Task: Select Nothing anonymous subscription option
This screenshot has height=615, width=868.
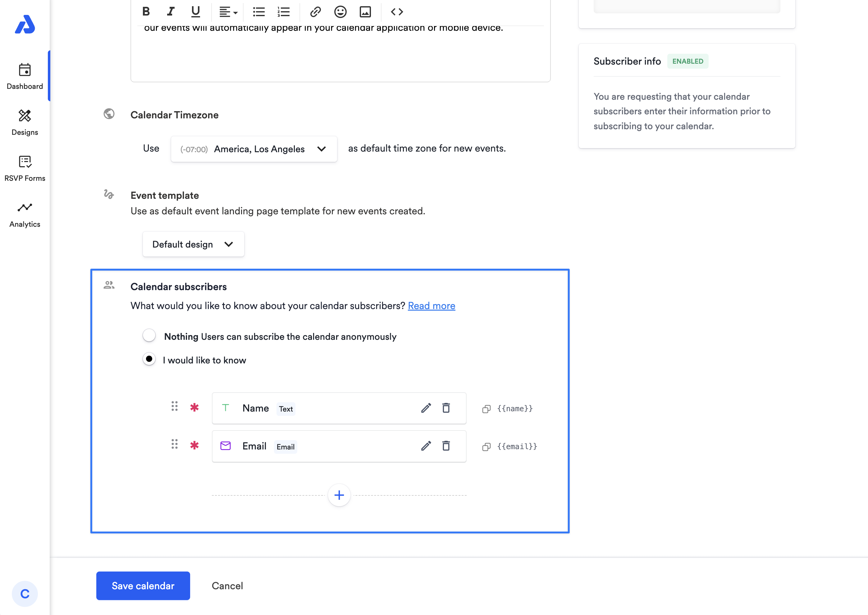Action: (149, 335)
